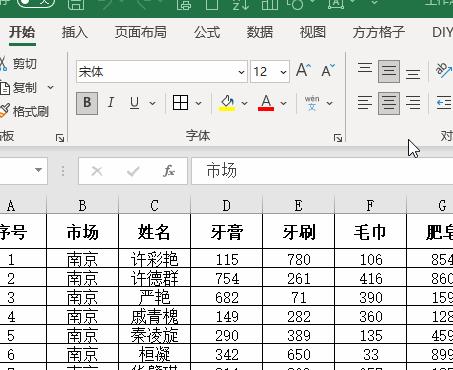Toggle Underline formatting button
Screen dimensions: 453x370
click(x=134, y=103)
